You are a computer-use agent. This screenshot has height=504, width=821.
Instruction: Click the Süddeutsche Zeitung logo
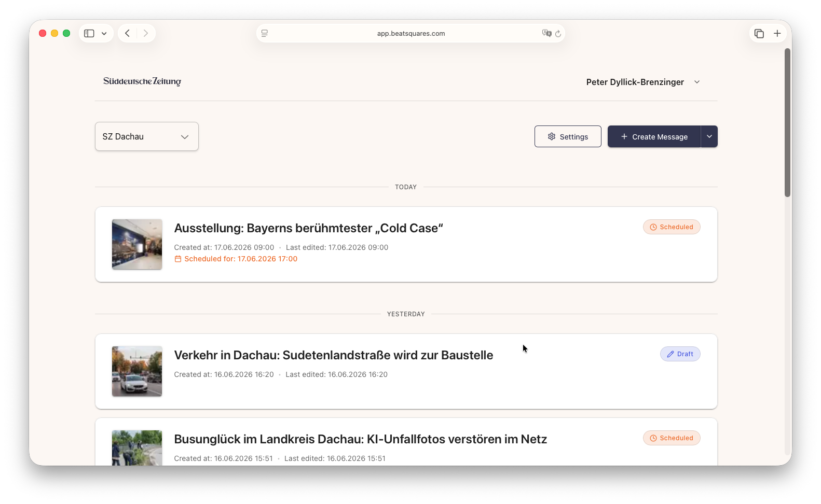pyautogui.click(x=142, y=81)
